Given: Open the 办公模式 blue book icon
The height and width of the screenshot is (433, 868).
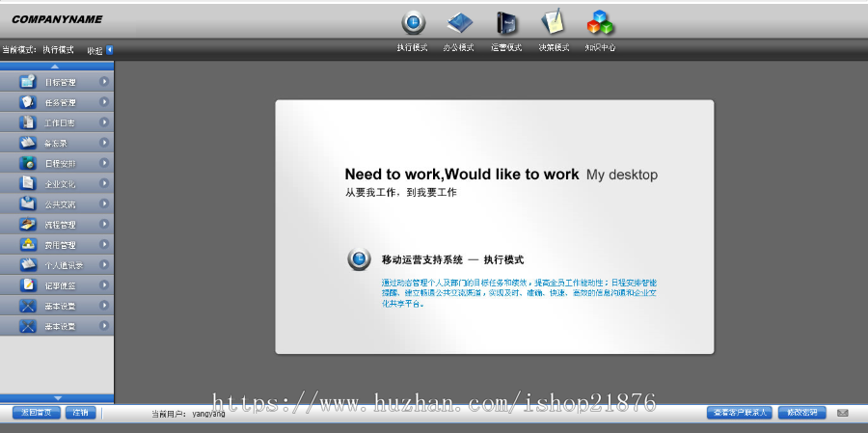Looking at the screenshot, I should (x=460, y=23).
